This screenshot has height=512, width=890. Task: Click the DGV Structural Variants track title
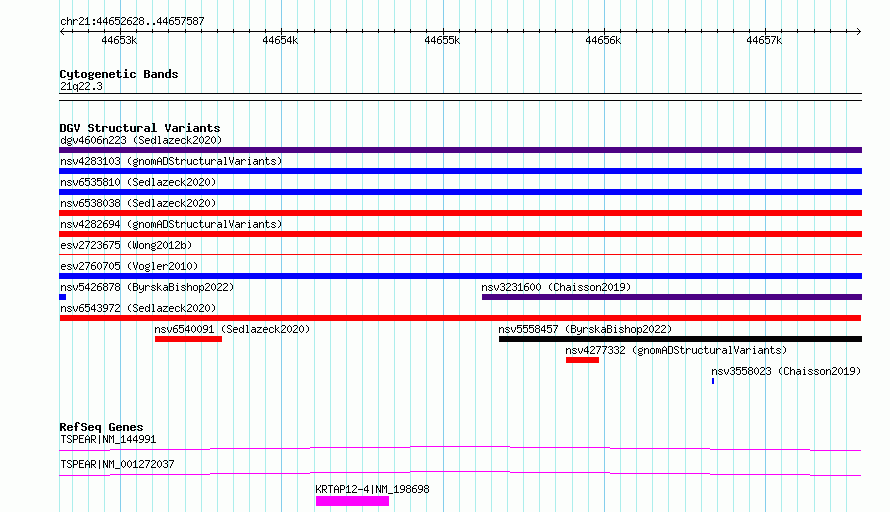(x=140, y=128)
